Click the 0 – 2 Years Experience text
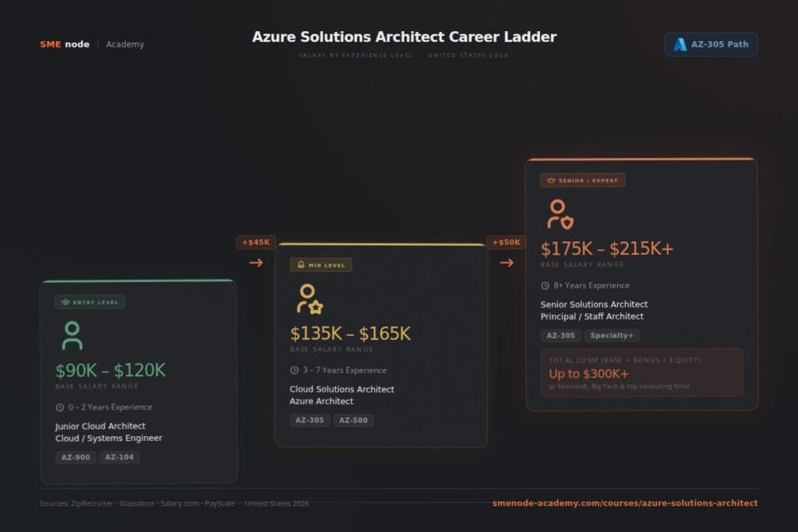Image resolution: width=798 pixels, height=532 pixels. tap(111, 407)
